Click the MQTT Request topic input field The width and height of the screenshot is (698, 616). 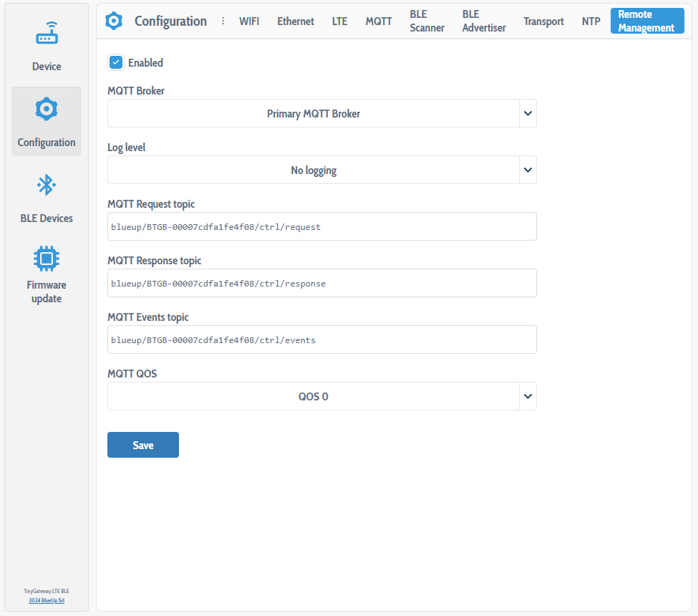321,226
